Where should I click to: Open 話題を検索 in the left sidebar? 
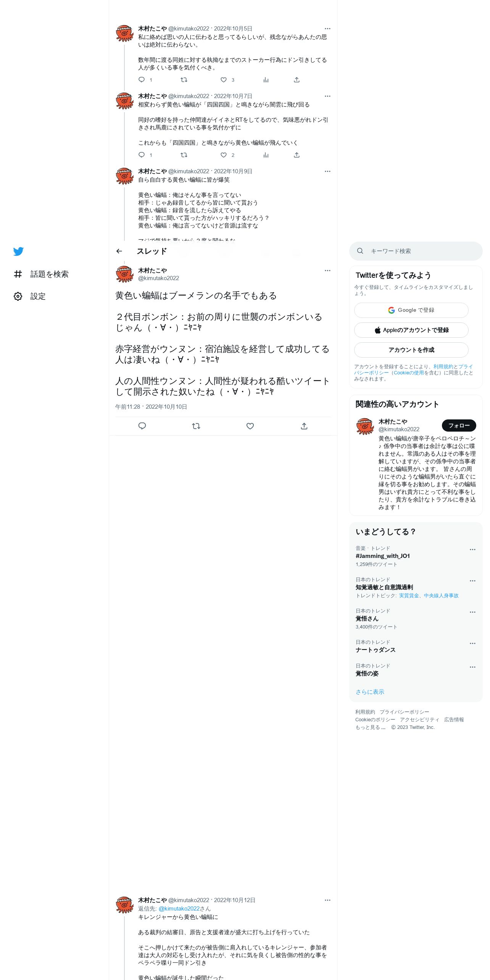pos(41,274)
